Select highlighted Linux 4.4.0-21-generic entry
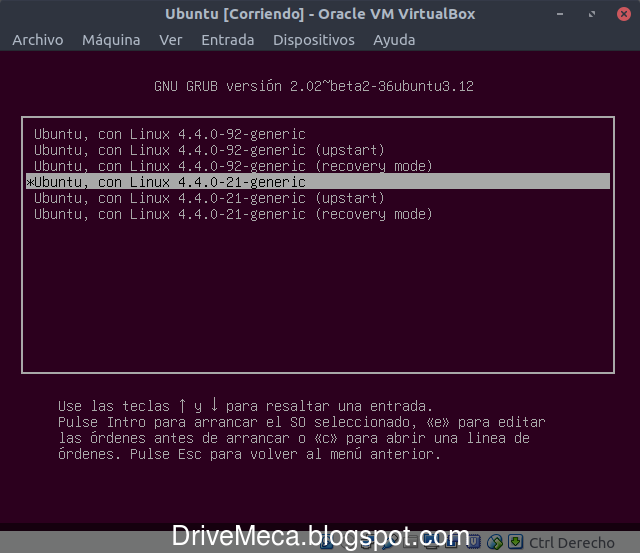The image size is (640, 553). [318, 182]
